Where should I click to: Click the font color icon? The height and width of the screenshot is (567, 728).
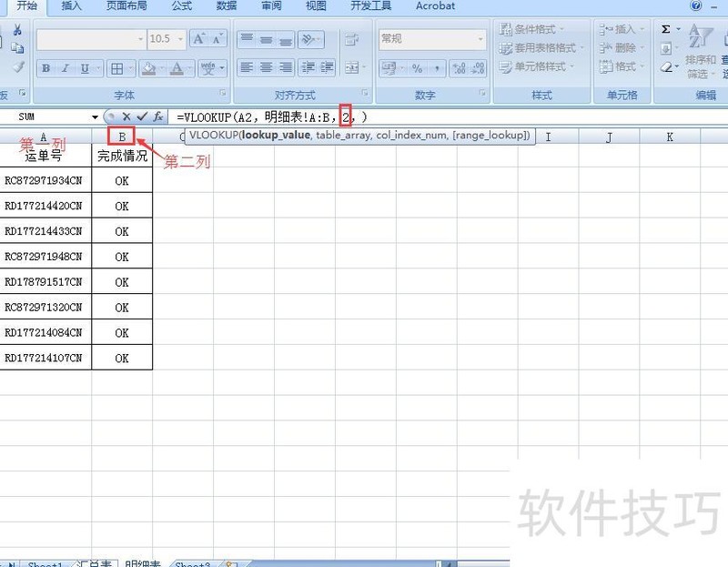pos(177,67)
